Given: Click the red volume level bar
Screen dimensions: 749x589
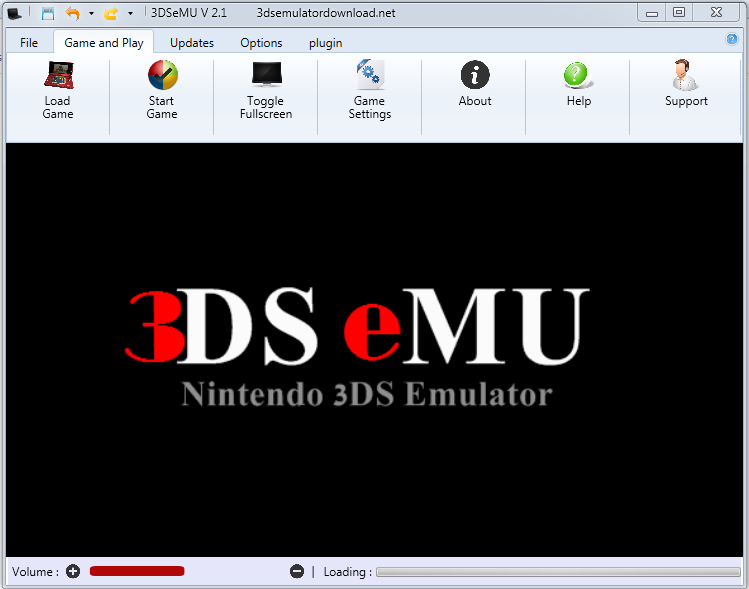Looking at the screenshot, I should (137, 571).
